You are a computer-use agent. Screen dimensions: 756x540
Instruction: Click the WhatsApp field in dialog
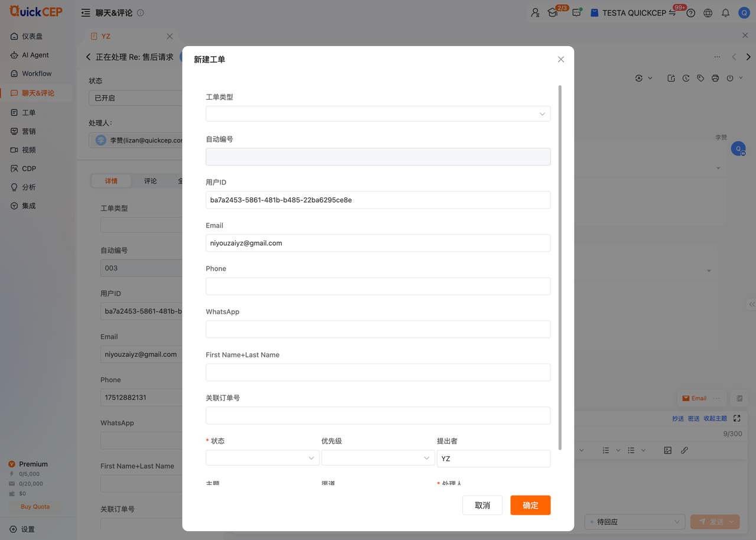tap(378, 329)
